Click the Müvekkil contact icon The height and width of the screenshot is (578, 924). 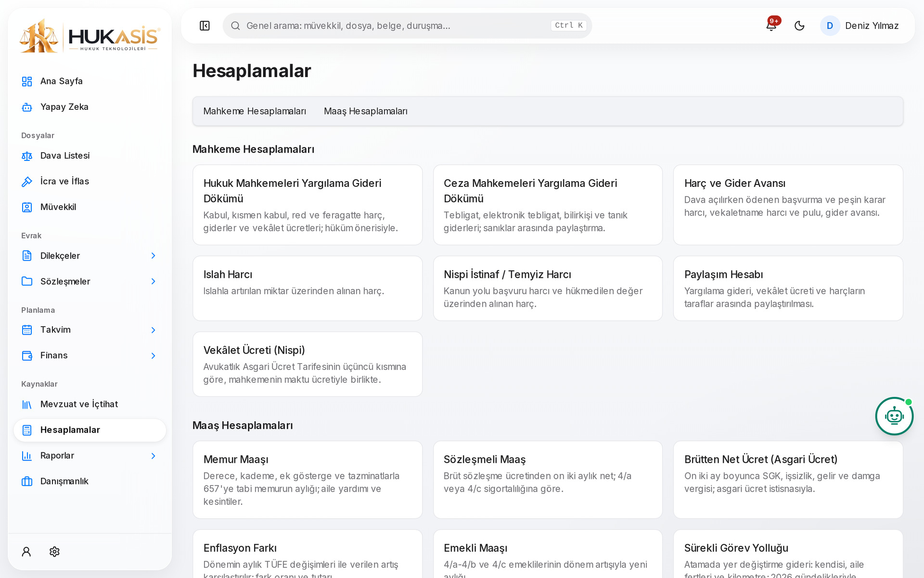27,207
